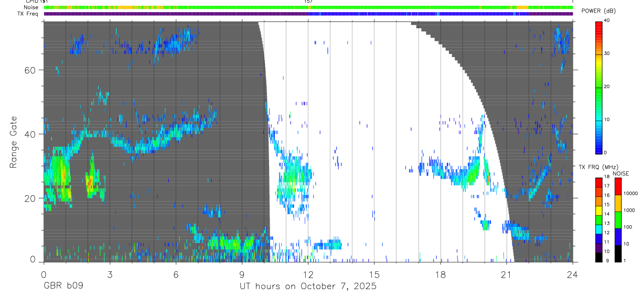644x297 pixels.
Task: Click the '1000' label in the NOISE legend
Action: [x=629, y=211]
